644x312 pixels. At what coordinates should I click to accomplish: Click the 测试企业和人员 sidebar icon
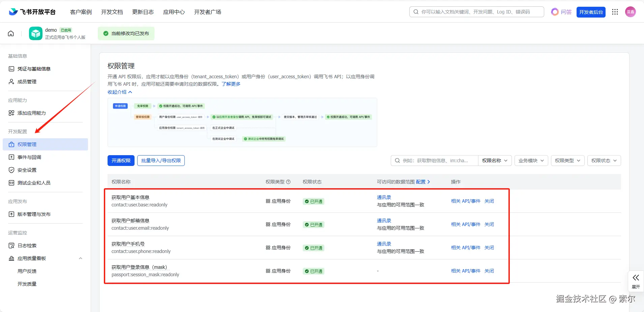pos(11,183)
